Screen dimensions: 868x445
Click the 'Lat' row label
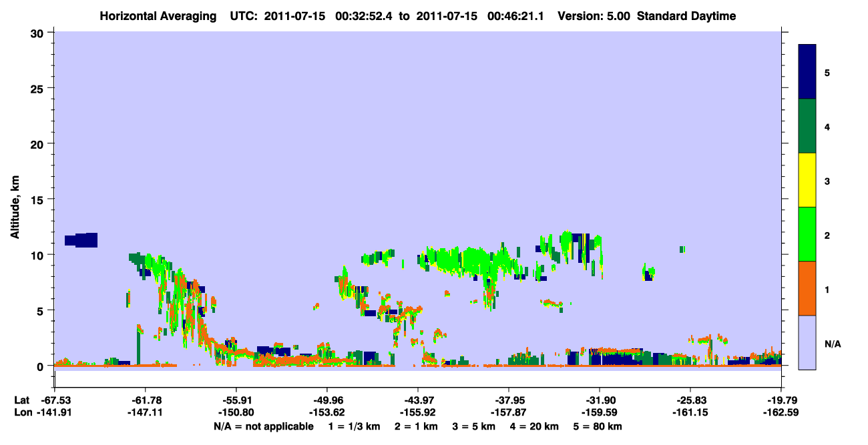coord(22,400)
